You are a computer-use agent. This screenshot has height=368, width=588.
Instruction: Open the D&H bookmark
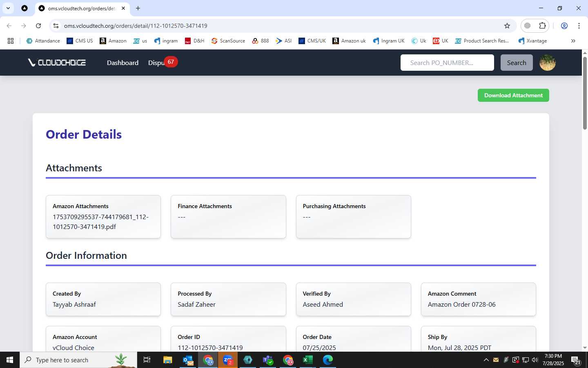[195, 41]
